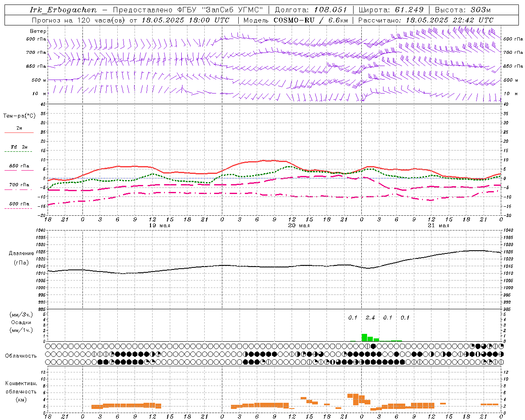Click the "21 мая" date label

click(x=438, y=226)
